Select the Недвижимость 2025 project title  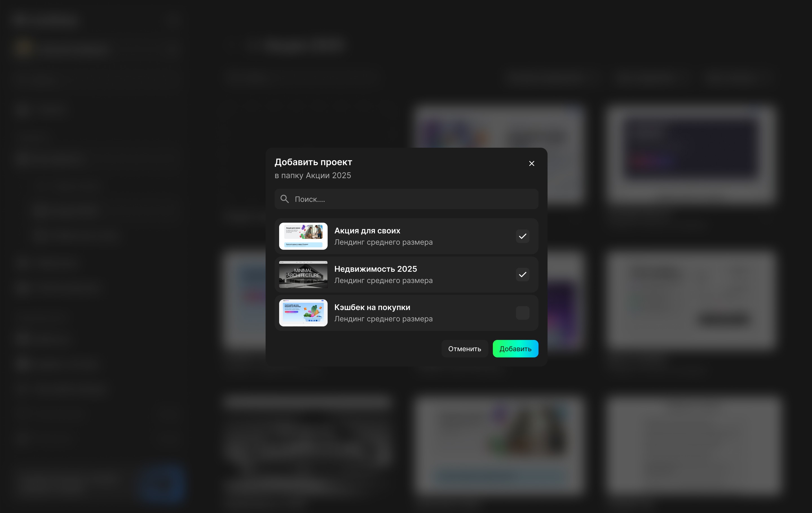(375, 269)
